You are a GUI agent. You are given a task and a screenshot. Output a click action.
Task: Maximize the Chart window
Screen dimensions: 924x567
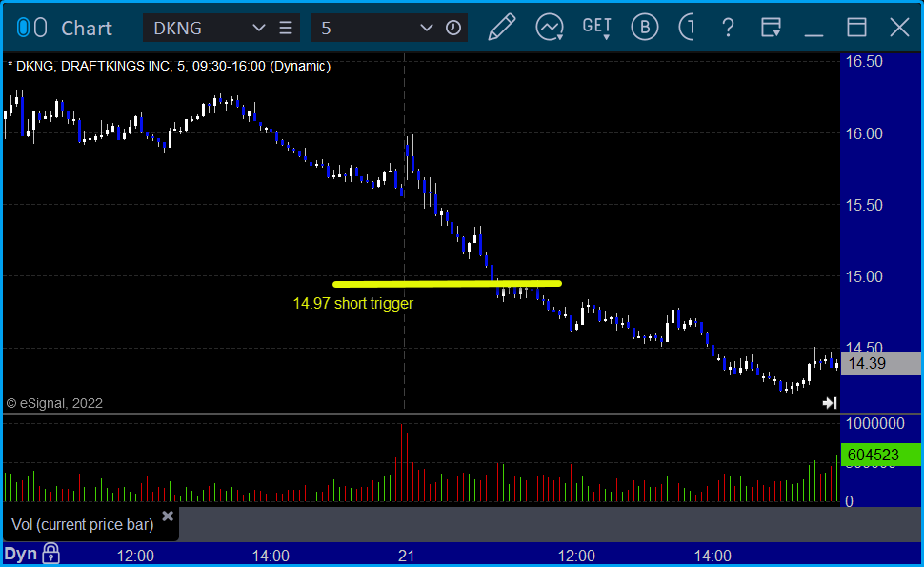(x=856, y=28)
